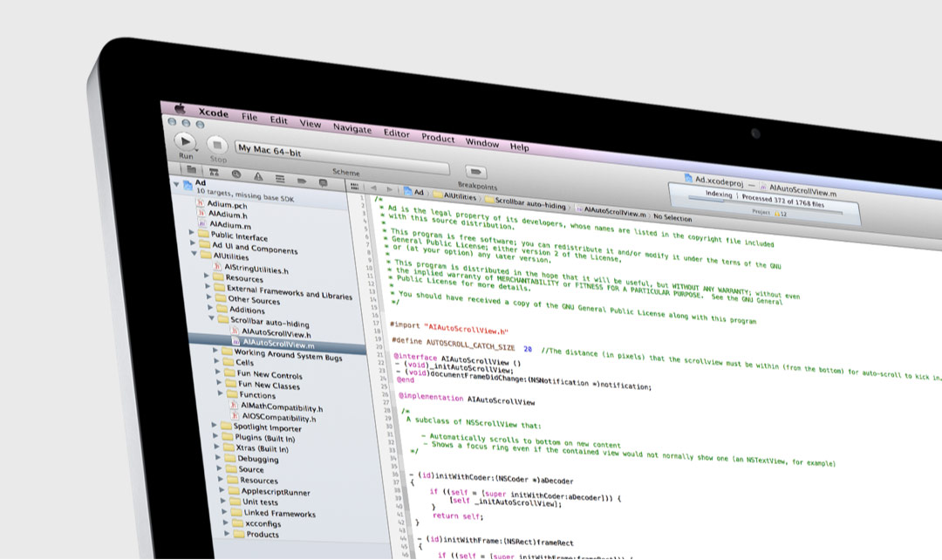Click the Stop button in the toolbar
942x560 pixels.
(x=217, y=146)
